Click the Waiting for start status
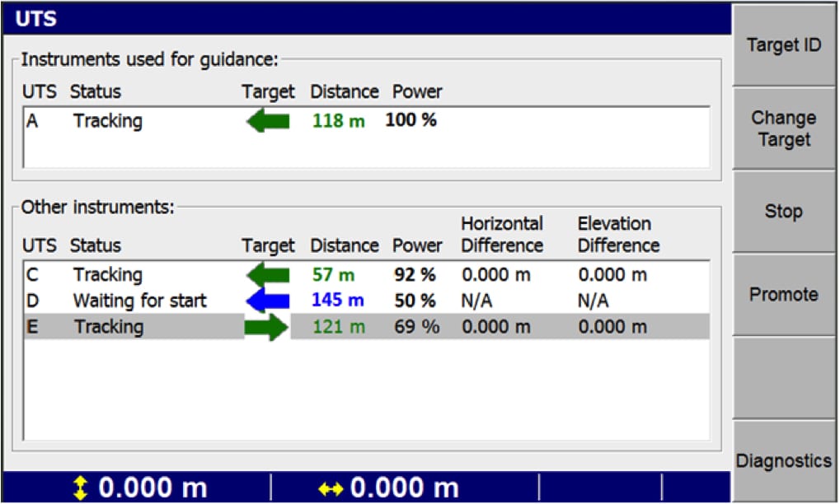840x504 pixels. coord(140,301)
